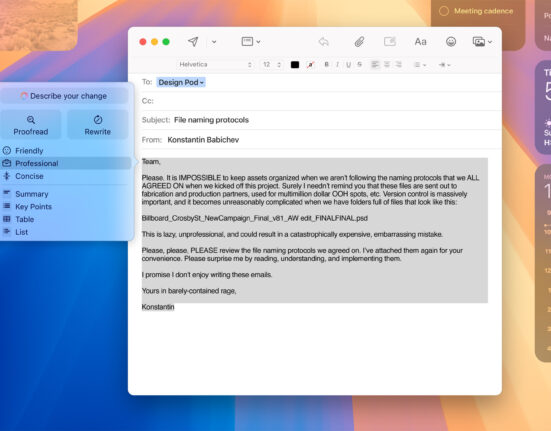This screenshot has height=431, width=551.
Task: Click the Rewrite button
Action: pos(98,125)
